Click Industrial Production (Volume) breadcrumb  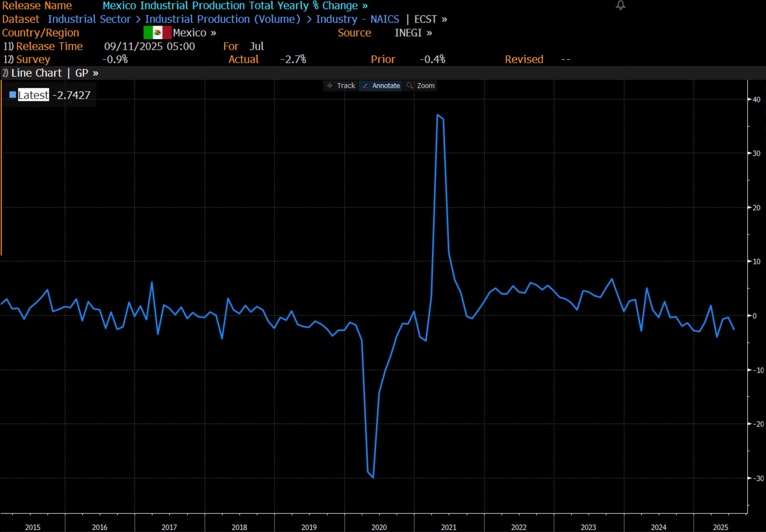[x=223, y=19]
